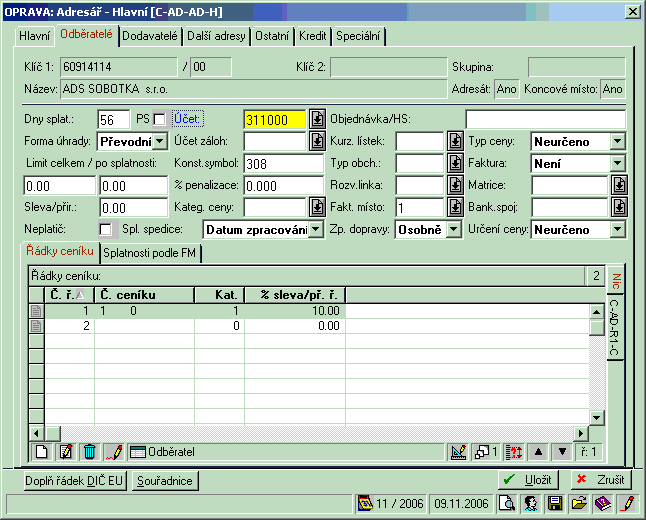Open lookup next to Kateg. ceny
The width and height of the screenshot is (646, 520).
pos(317,207)
